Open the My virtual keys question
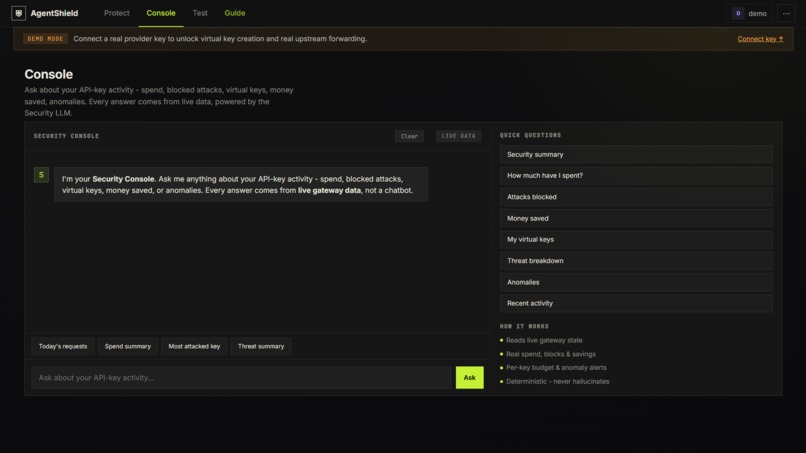This screenshot has height=453, width=806. [x=636, y=240]
